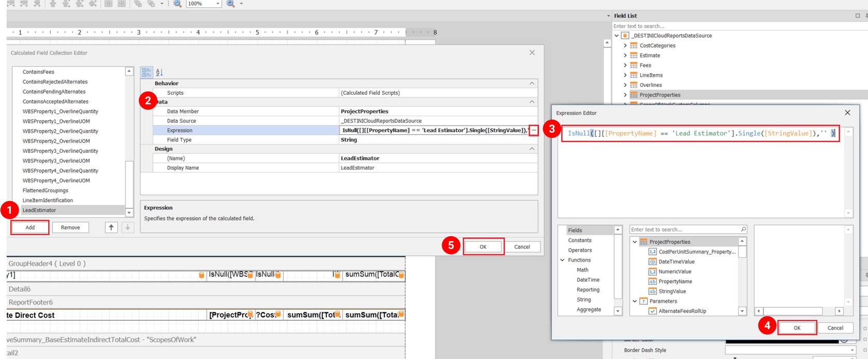Select FlattenedGroupings calculated field
Screen dimensions: 868x359
[x=45, y=191]
